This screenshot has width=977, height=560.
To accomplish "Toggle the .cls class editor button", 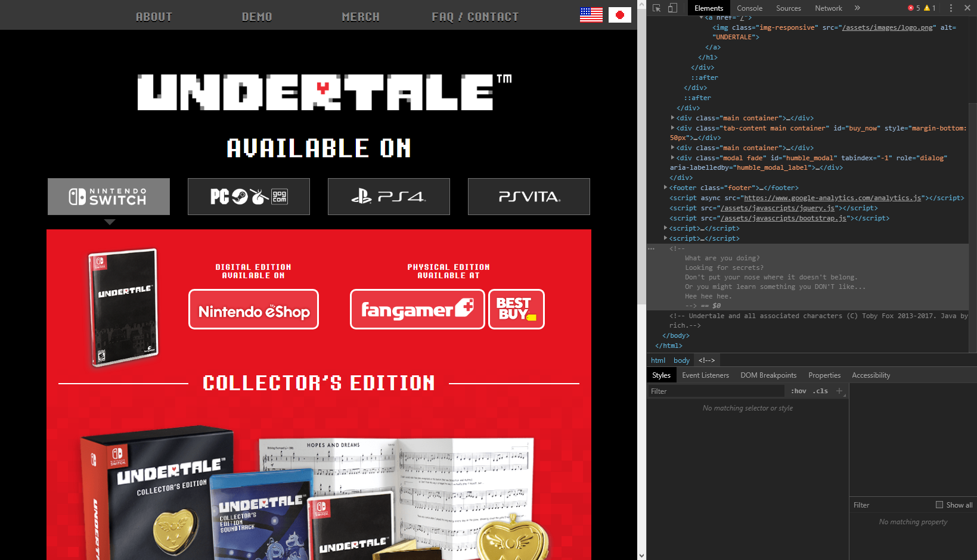I will (x=820, y=391).
